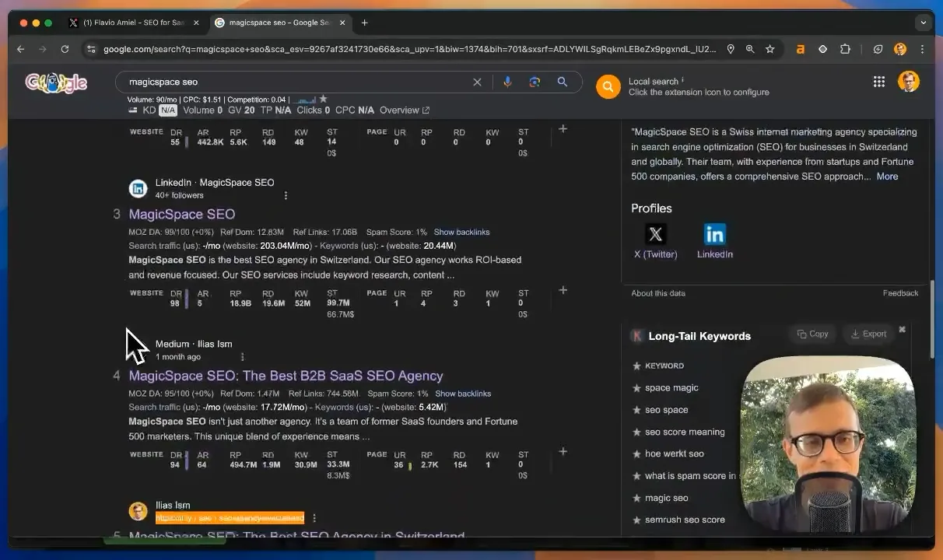
Task: Open the tab search dropdown arrow
Action: pos(924,23)
